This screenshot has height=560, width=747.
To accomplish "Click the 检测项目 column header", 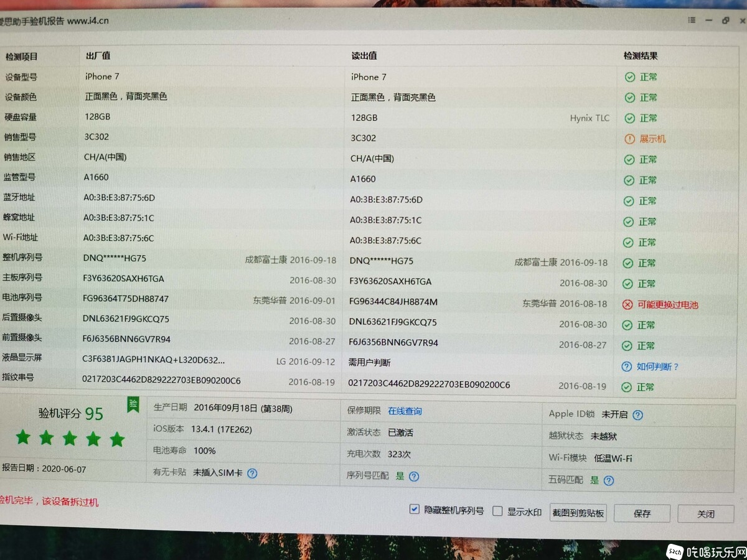I will (22, 57).
